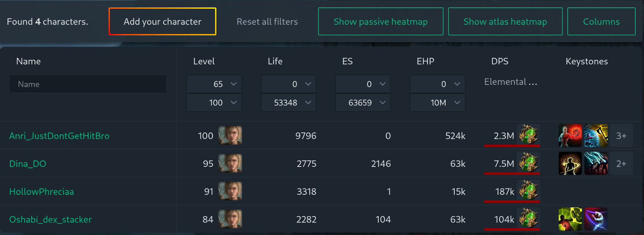Click the purple keystone icon for Oshabi_dex_stacker
The image size is (644, 235).
coord(596,219)
